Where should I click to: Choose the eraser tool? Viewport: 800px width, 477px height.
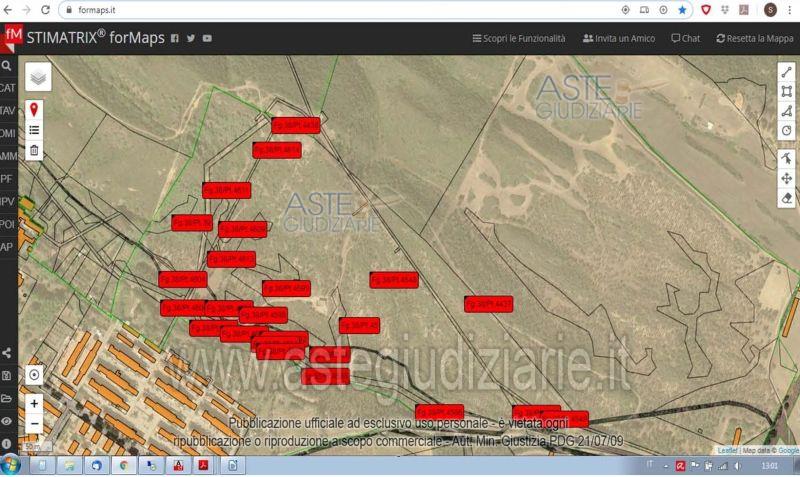click(786, 198)
